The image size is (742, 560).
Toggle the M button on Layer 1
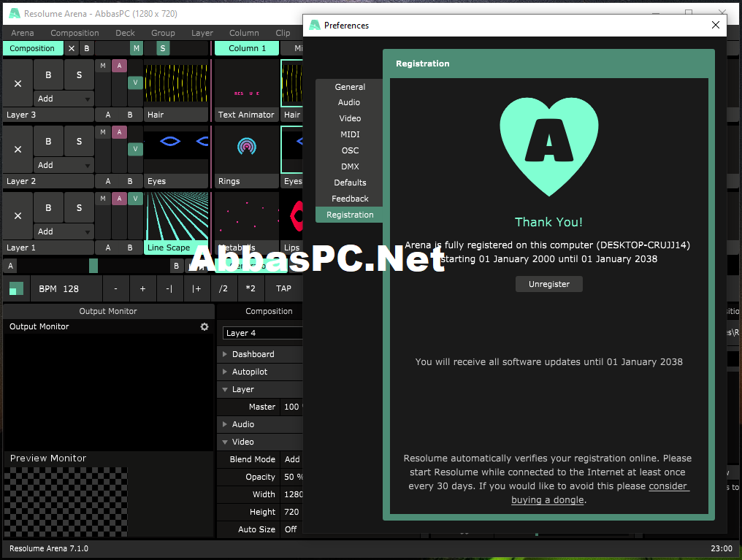[103, 199]
